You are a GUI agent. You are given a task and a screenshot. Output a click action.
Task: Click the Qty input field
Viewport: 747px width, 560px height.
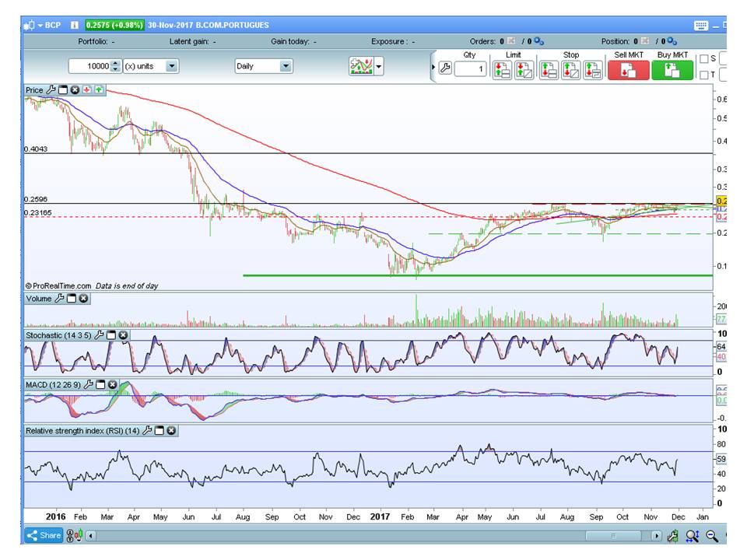pos(471,69)
